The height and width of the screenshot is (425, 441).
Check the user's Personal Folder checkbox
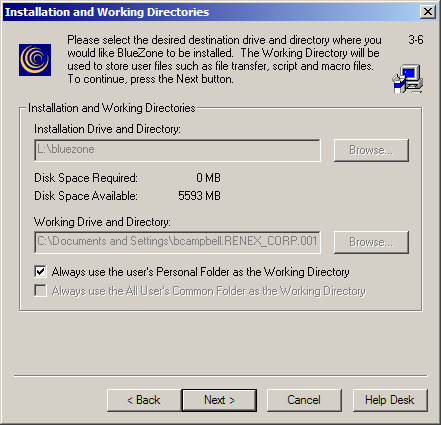click(40, 272)
